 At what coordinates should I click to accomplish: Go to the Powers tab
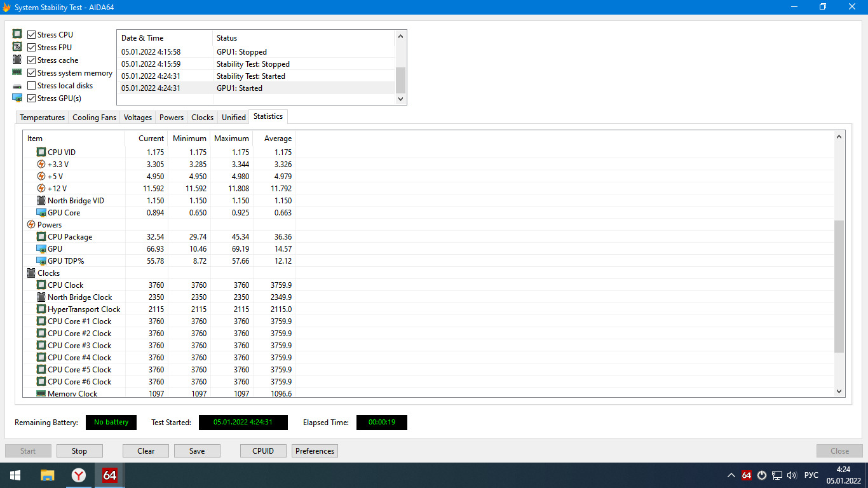click(x=172, y=118)
